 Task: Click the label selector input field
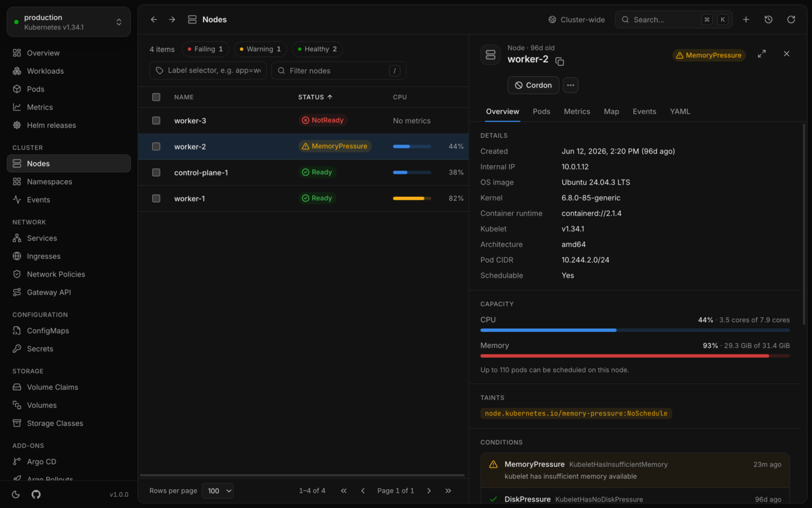coord(208,71)
